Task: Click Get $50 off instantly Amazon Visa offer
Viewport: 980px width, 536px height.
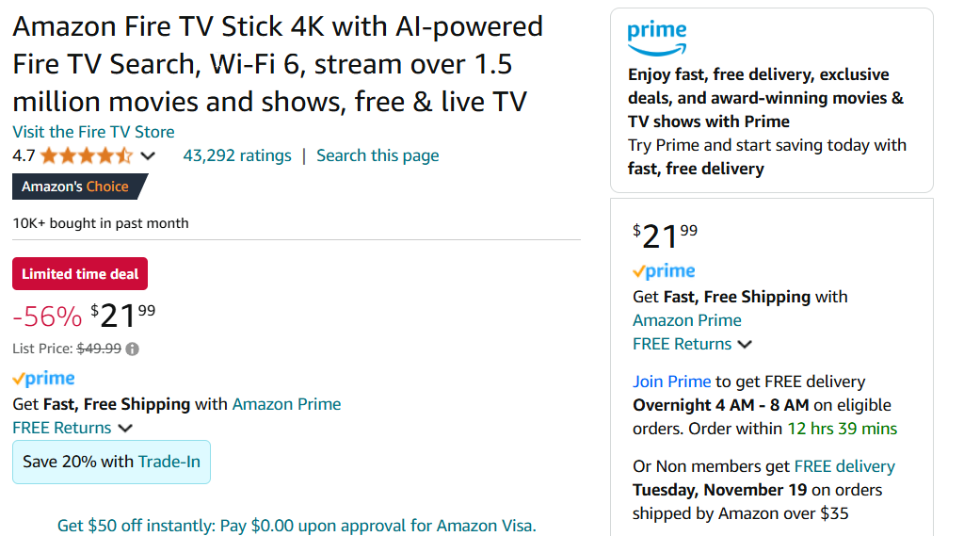Action: click(x=297, y=526)
